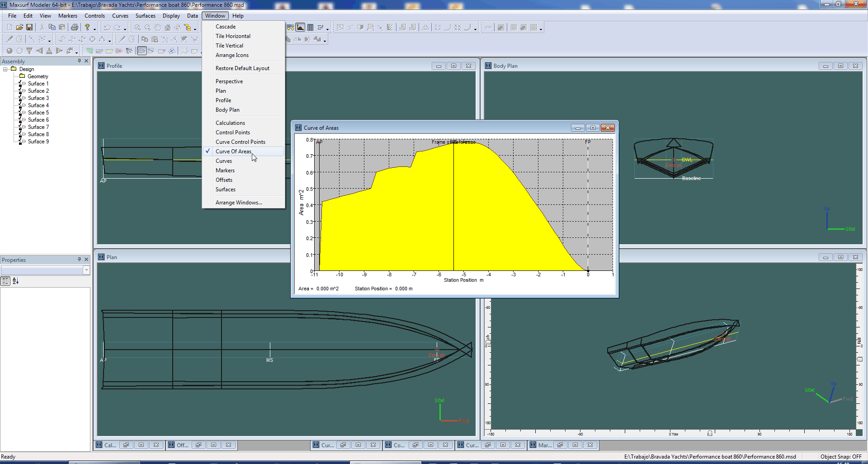Open dropdown arrow of marker tools toolbar
Viewport: 868px width, 464px height.
(x=49, y=41)
